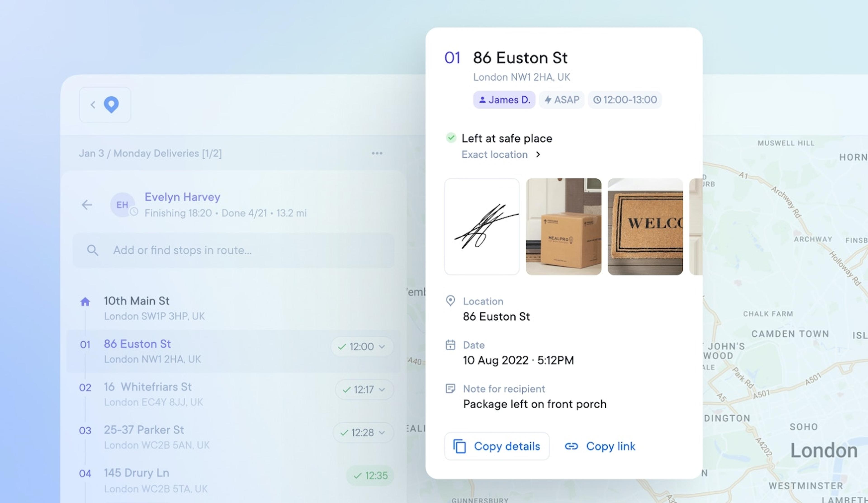The width and height of the screenshot is (868, 503).
Task: Expand the 12:17 dropdown for Whitefriars St
Action: pos(382,390)
